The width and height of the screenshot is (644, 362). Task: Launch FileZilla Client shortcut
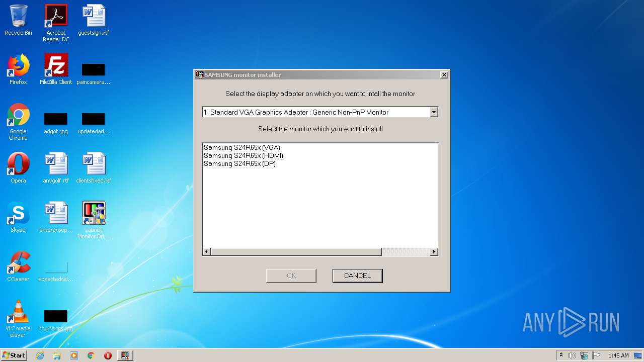click(56, 69)
